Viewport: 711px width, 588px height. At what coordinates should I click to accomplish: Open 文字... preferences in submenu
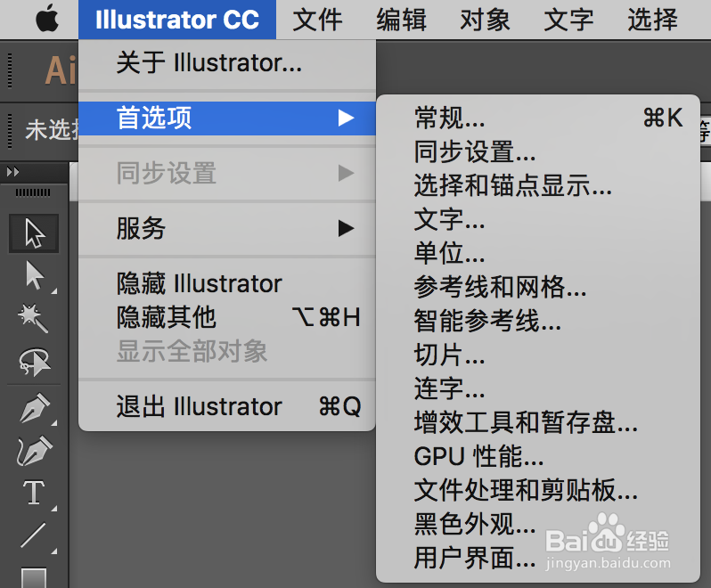point(538,219)
